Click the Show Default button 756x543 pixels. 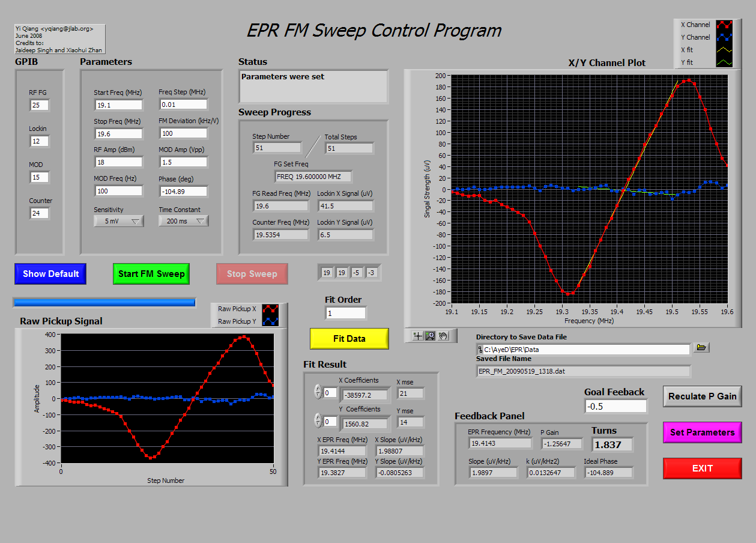(51, 274)
